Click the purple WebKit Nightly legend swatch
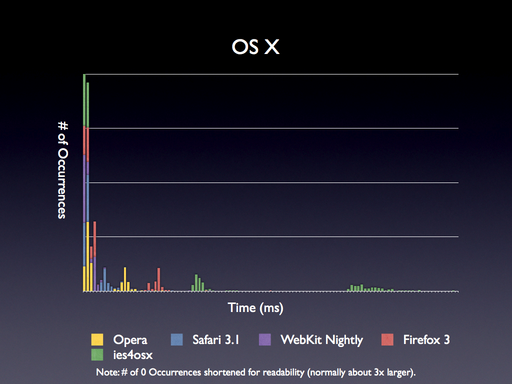512x384 pixels. click(265, 340)
